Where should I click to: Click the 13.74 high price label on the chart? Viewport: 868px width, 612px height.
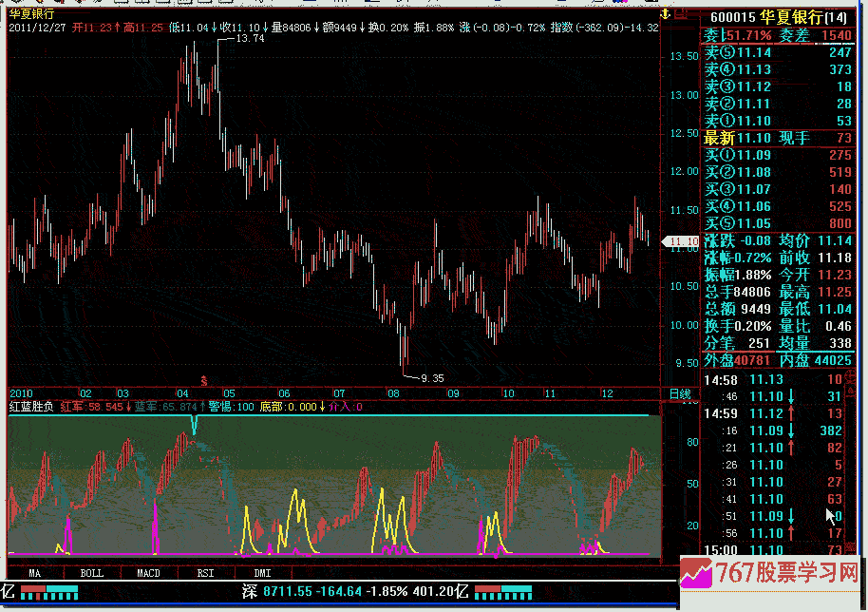click(250, 39)
